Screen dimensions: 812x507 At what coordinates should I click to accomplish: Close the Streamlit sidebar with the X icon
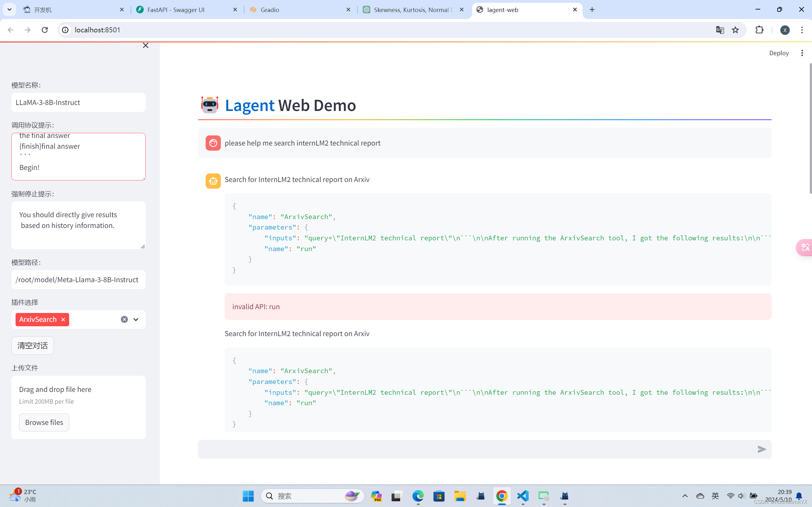point(145,45)
